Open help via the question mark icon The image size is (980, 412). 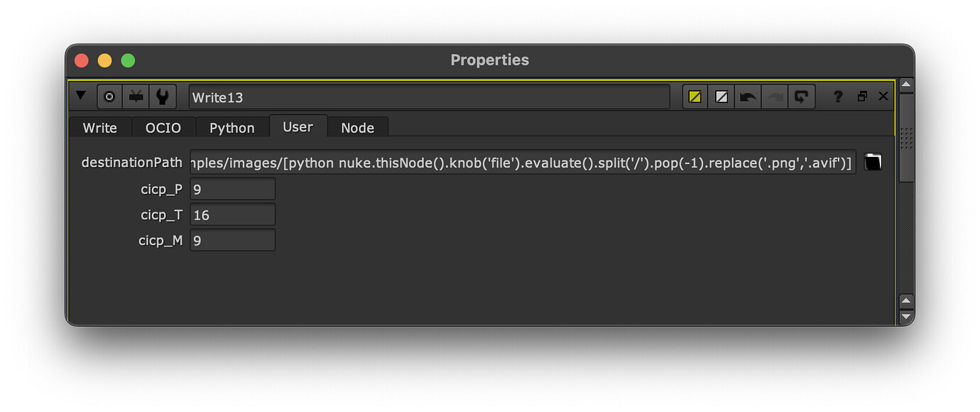[838, 96]
